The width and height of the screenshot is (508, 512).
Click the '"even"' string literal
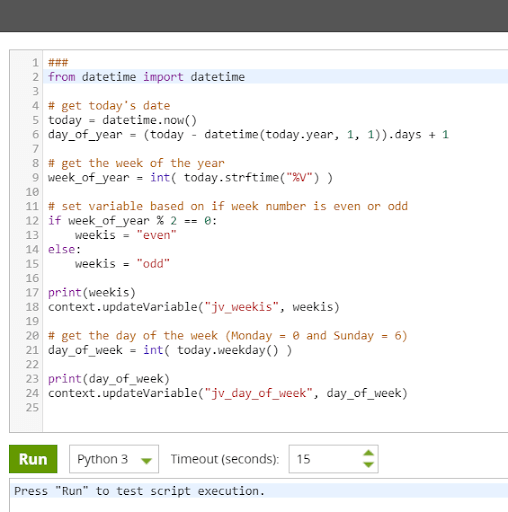[156, 235]
